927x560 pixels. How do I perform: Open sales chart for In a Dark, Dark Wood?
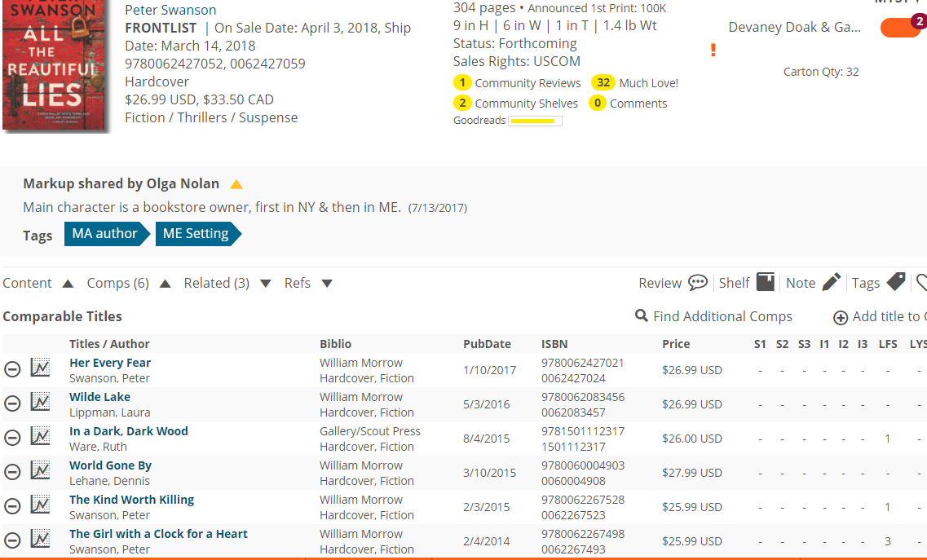[x=40, y=436]
